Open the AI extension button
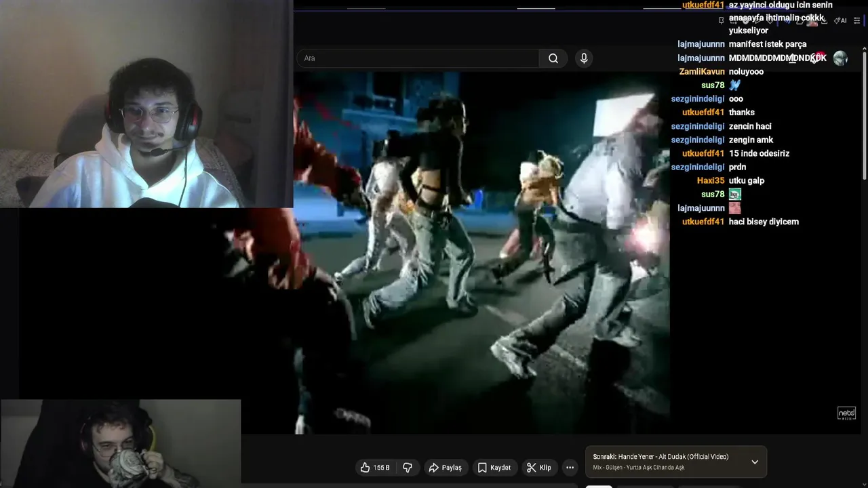This screenshot has width=868, height=488. click(x=840, y=20)
